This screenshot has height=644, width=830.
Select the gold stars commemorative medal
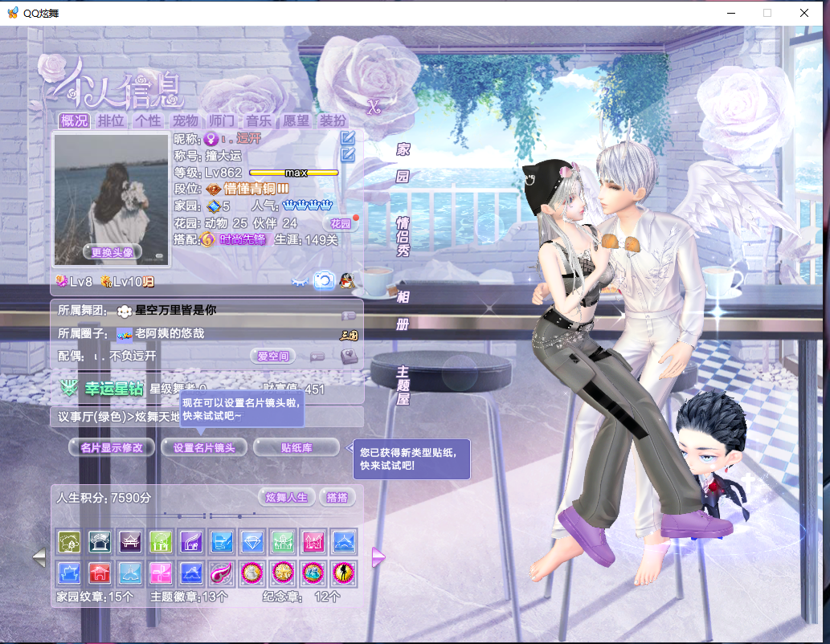(283, 573)
